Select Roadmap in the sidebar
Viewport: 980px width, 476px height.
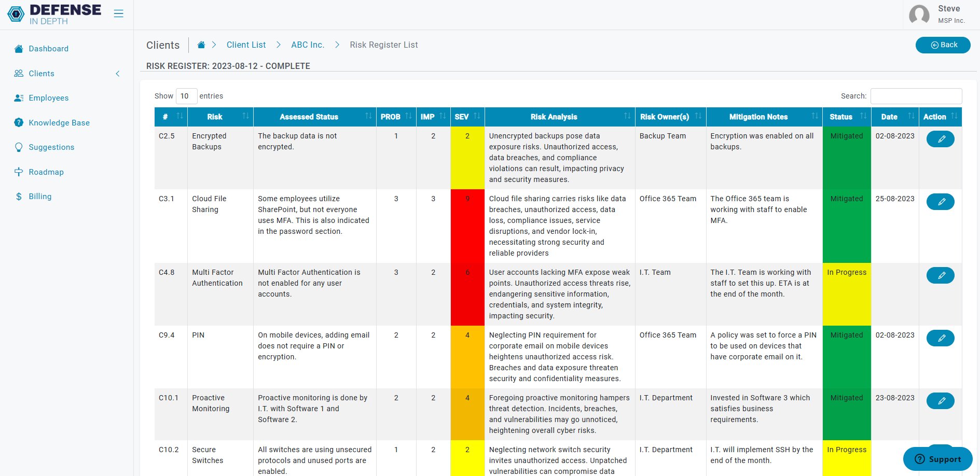click(x=19, y=172)
